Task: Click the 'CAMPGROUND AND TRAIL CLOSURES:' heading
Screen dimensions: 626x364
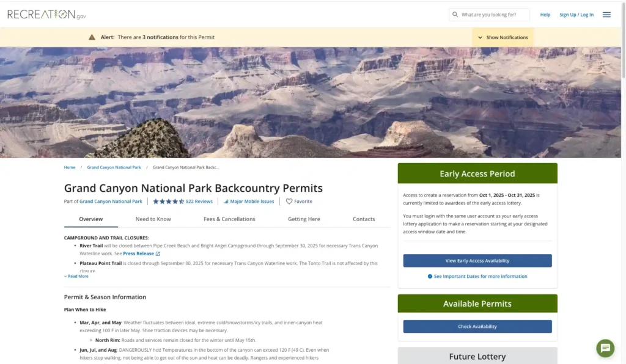Action: [106, 238]
